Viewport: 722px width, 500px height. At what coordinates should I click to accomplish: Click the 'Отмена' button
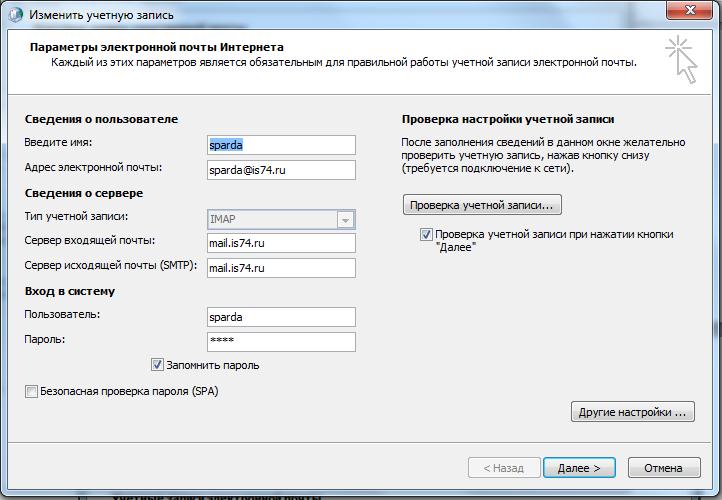[663, 467]
